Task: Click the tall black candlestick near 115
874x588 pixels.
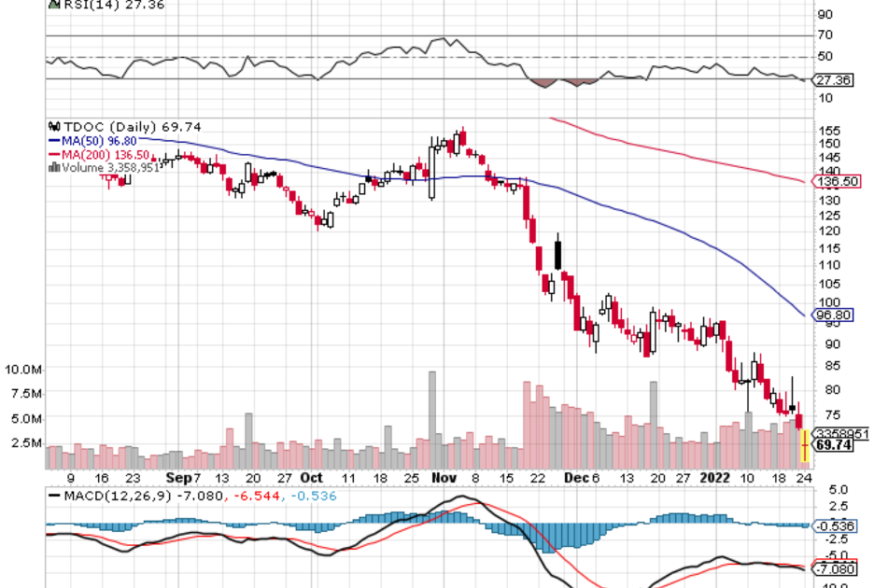Action: coord(558,253)
